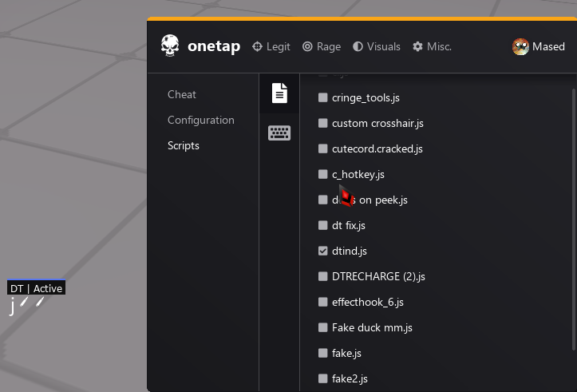The image size is (577, 392).
Task: Click the Misc. gear icon
Action: (417, 46)
